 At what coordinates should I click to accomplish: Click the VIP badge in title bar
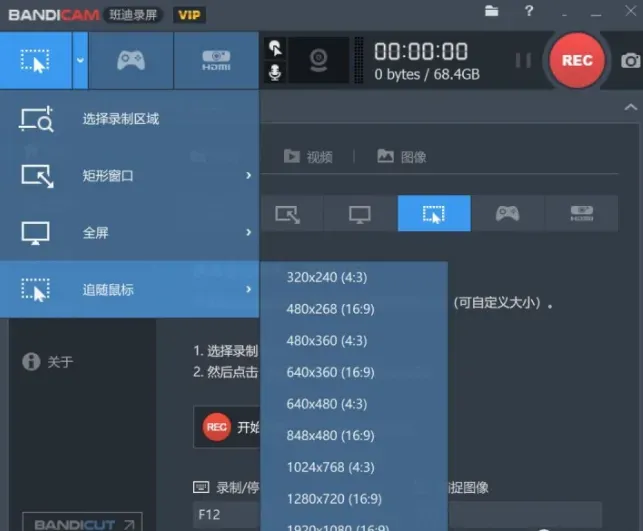[x=189, y=16]
